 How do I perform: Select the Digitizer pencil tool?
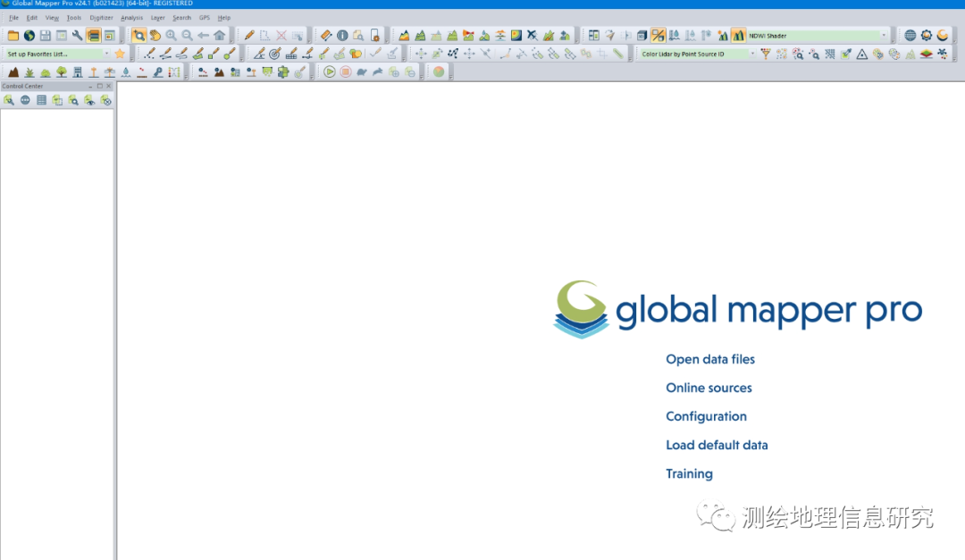tap(251, 35)
